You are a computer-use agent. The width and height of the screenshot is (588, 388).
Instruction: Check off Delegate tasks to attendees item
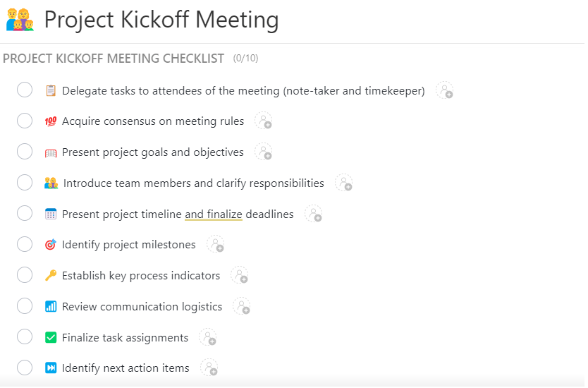(25, 90)
